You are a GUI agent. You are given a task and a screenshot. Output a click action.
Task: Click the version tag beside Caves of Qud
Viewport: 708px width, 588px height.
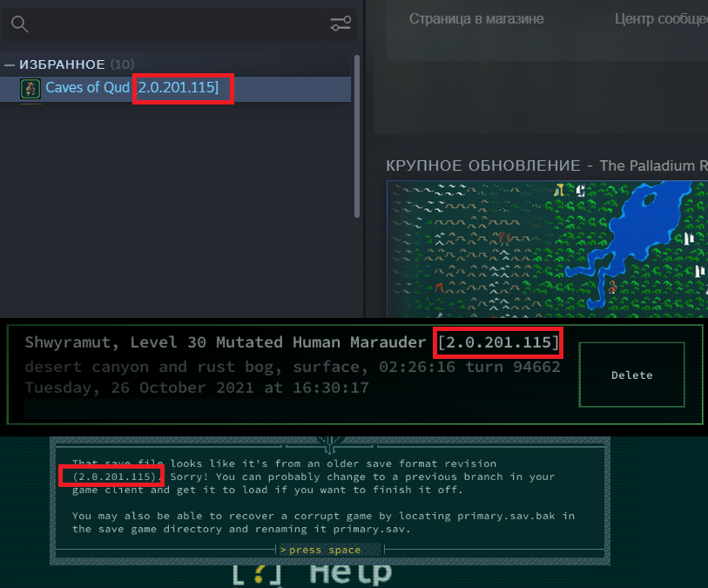(x=178, y=87)
